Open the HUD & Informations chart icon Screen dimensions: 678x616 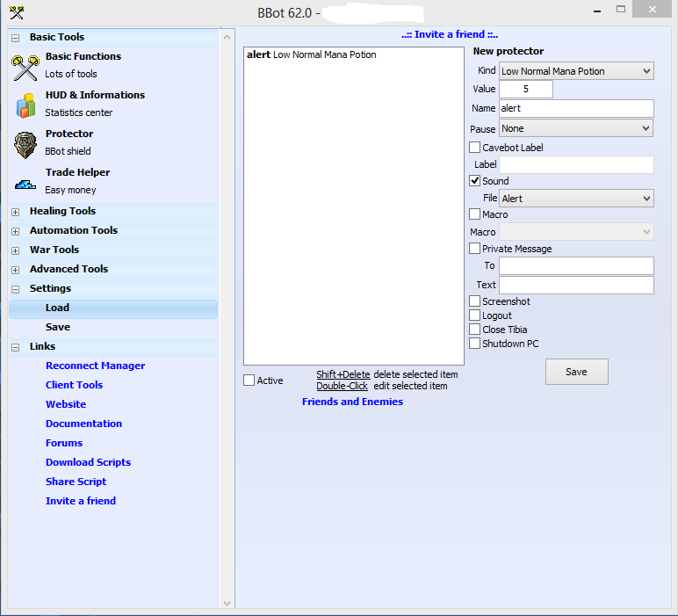click(x=25, y=105)
